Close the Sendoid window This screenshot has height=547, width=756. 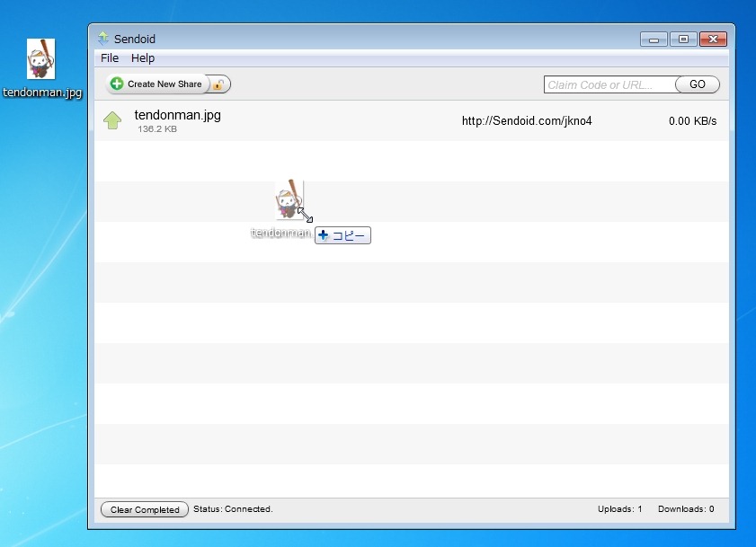pos(713,39)
